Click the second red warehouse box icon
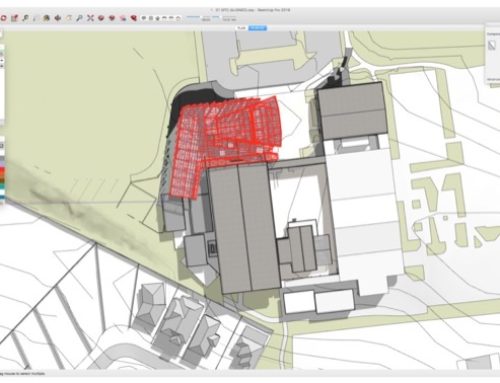This screenshot has height=383, width=500. tap(112, 18)
